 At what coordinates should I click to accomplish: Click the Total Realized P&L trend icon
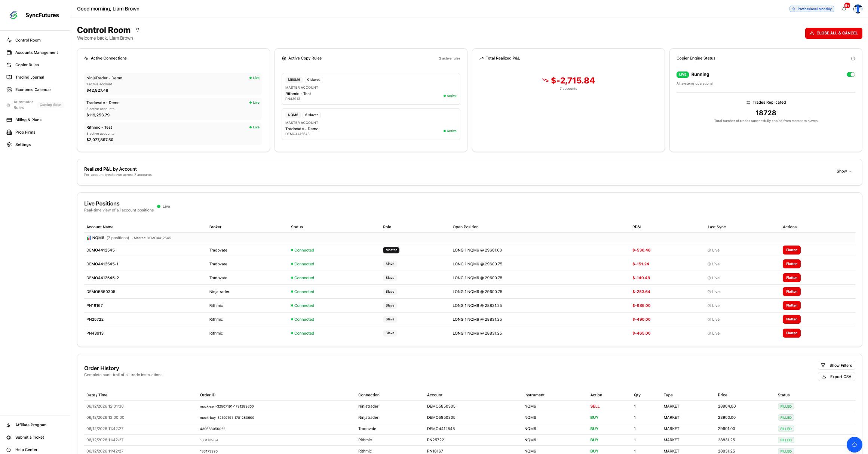click(481, 58)
